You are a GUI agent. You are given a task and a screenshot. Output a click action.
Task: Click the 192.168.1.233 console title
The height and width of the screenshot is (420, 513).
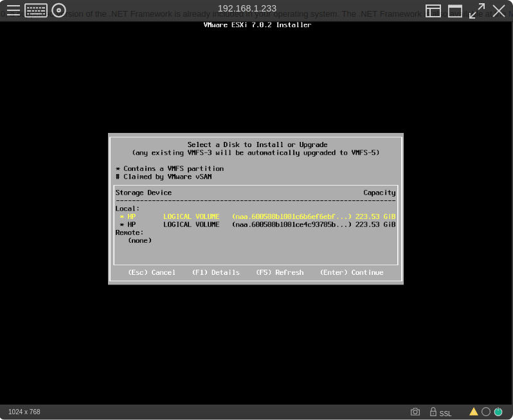tap(247, 8)
